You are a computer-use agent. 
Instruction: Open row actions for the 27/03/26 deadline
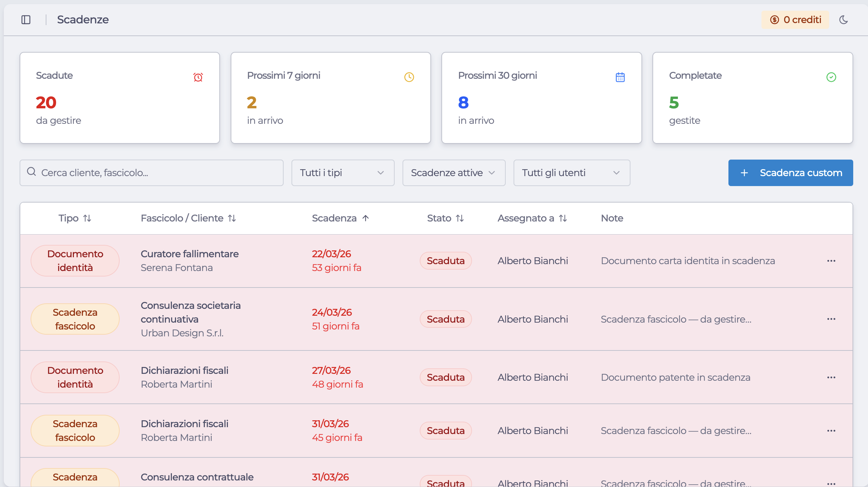coord(831,377)
